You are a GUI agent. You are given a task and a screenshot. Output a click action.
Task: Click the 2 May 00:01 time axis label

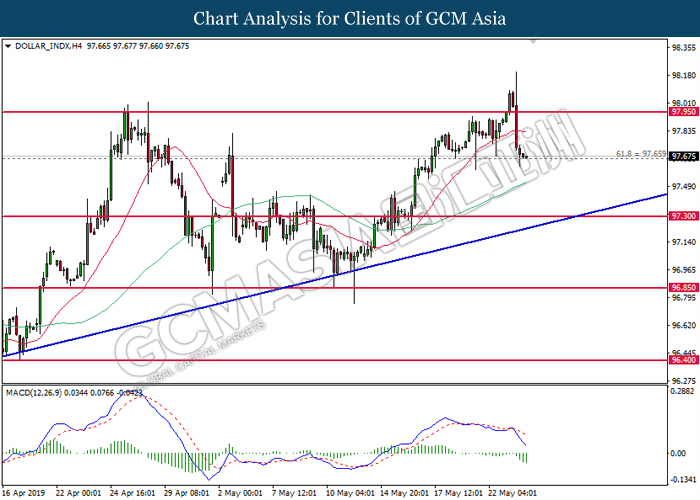[241, 492]
